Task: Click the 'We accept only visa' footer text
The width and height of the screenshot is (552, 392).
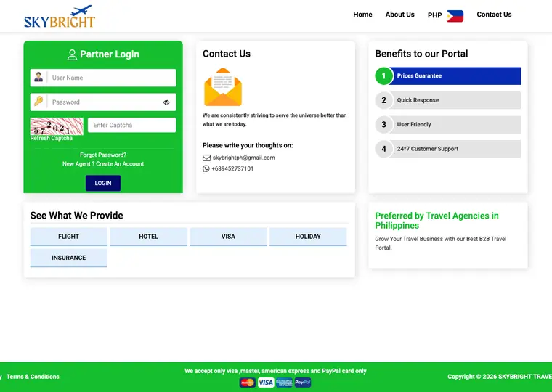Action: (x=275, y=371)
